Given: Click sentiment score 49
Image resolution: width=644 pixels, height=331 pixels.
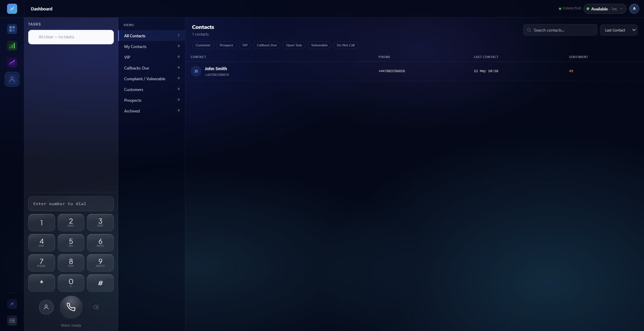Looking at the screenshot, I should (571, 71).
